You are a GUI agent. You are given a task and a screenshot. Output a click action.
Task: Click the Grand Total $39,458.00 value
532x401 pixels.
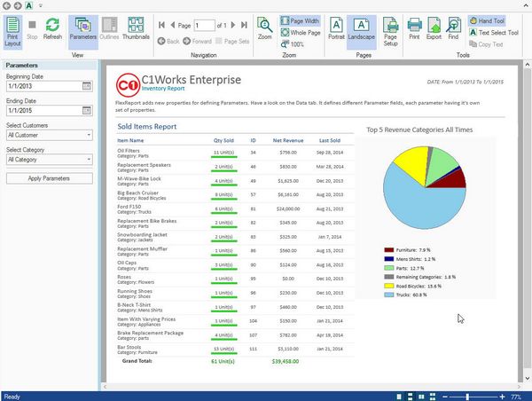[286, 361]
